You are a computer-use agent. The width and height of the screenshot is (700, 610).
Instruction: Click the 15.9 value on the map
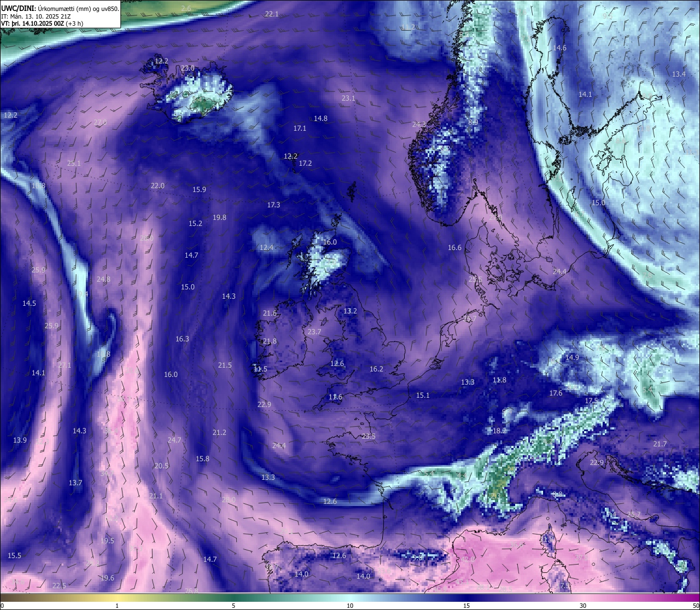tap(199, 189)
